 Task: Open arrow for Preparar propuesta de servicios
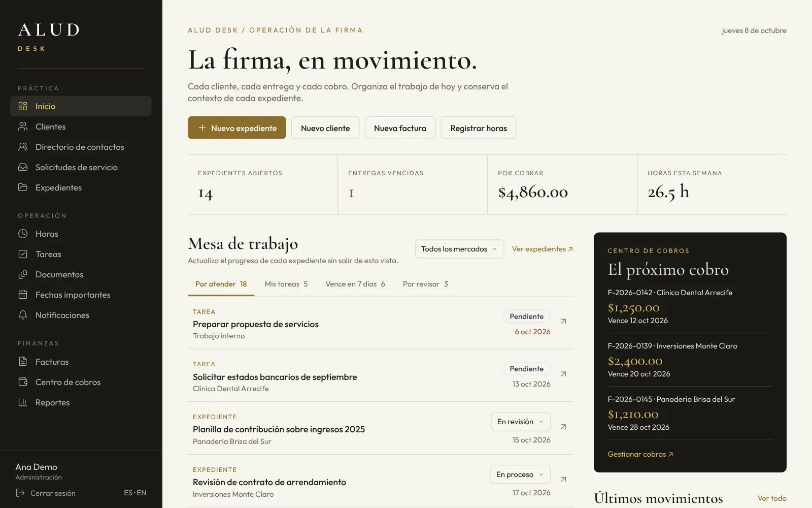point(563,321)
